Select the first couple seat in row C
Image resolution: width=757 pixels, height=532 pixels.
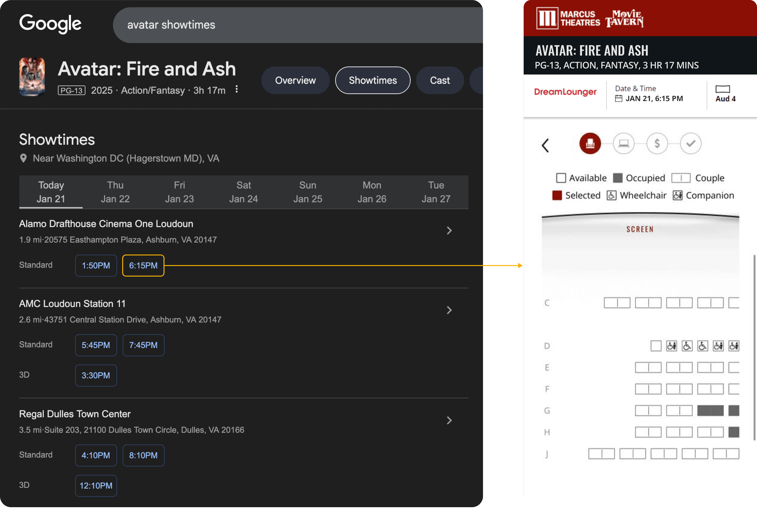(x=616, y=303)
